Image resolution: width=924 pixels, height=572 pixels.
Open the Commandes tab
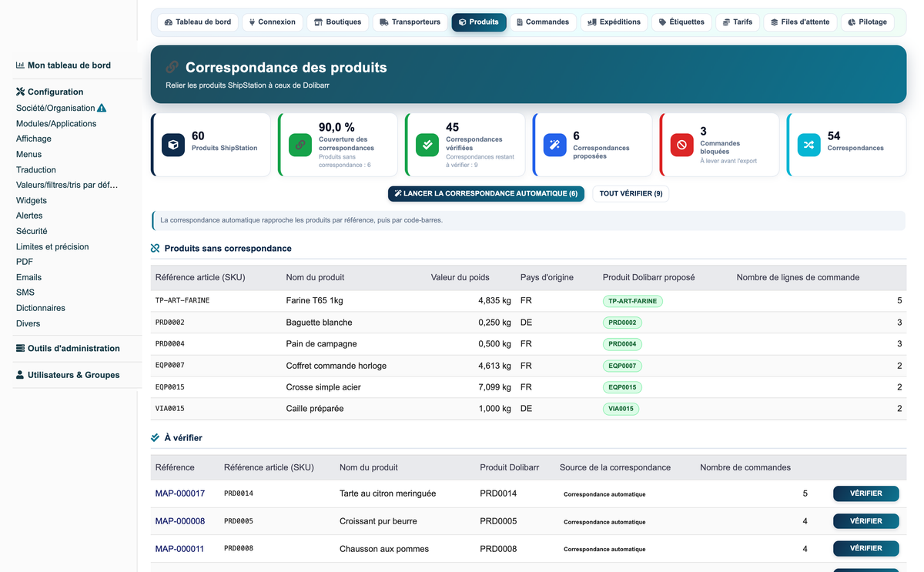click(x=544, y=22)
